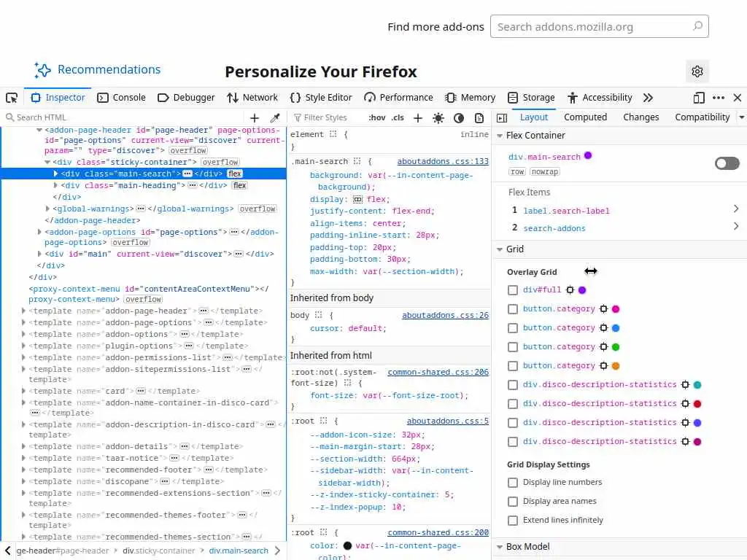Click the Filter Styles input field
This screenshot has width=747, height=560.
pos(326,117)
